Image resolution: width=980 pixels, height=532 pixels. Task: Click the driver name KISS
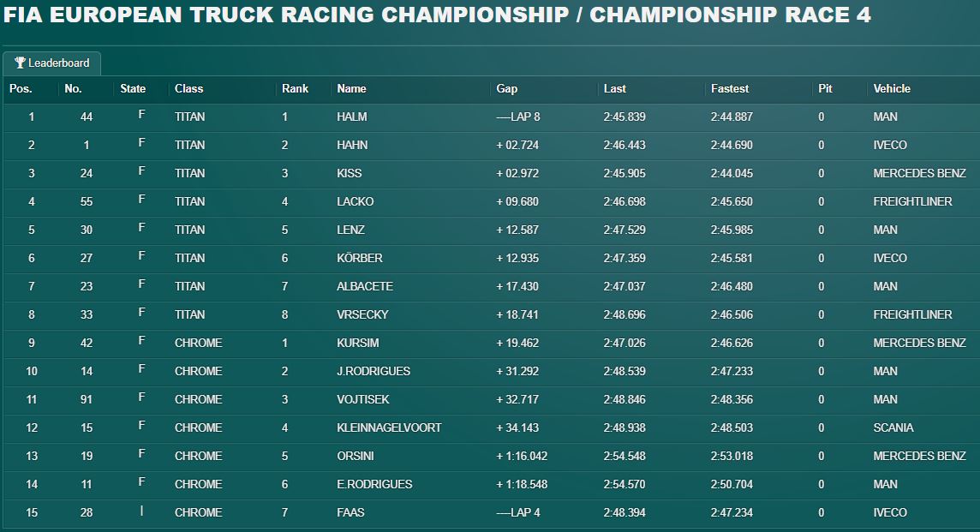[x=350, y=173]
